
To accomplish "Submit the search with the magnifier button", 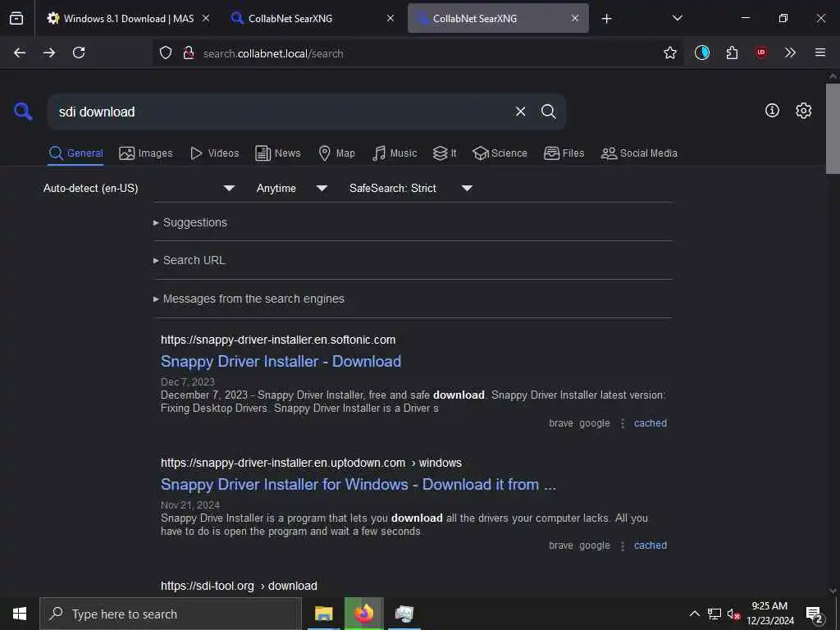I will point(548,112).
